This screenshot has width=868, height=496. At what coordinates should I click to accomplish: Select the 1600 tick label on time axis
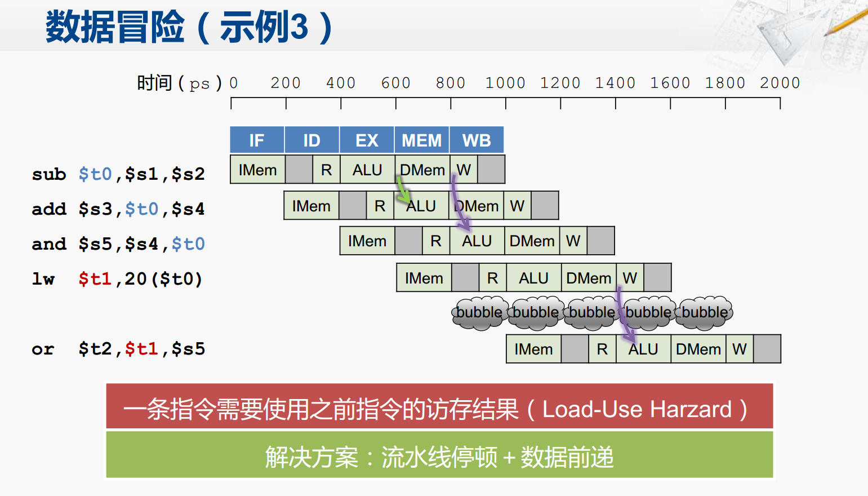[670, 83]
